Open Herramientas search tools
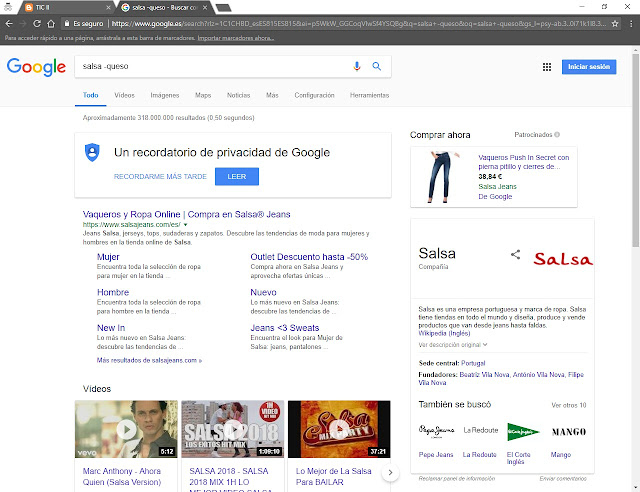 (x=369, y=95)
